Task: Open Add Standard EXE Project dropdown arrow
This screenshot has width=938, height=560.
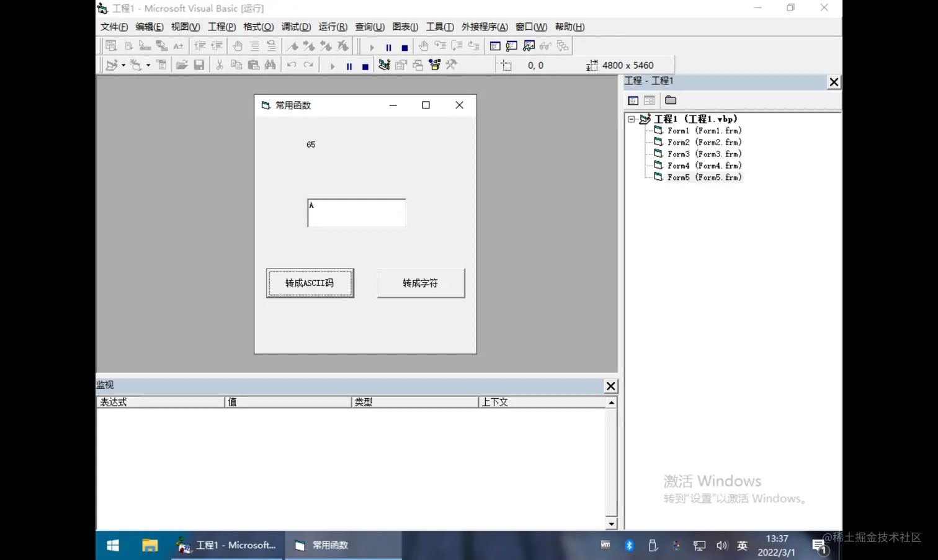Action: tap(123, 65)
